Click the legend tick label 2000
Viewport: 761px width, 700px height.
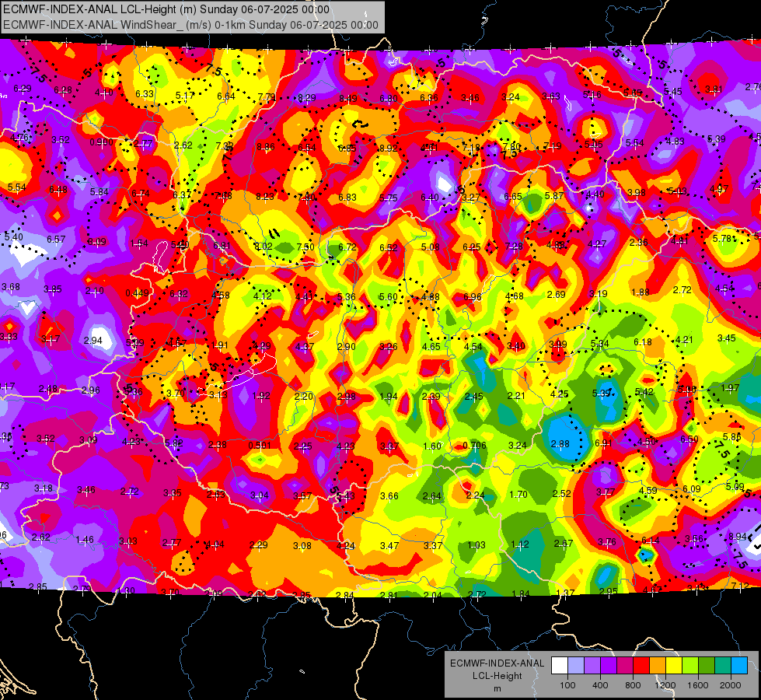click(x=731, y=685)
